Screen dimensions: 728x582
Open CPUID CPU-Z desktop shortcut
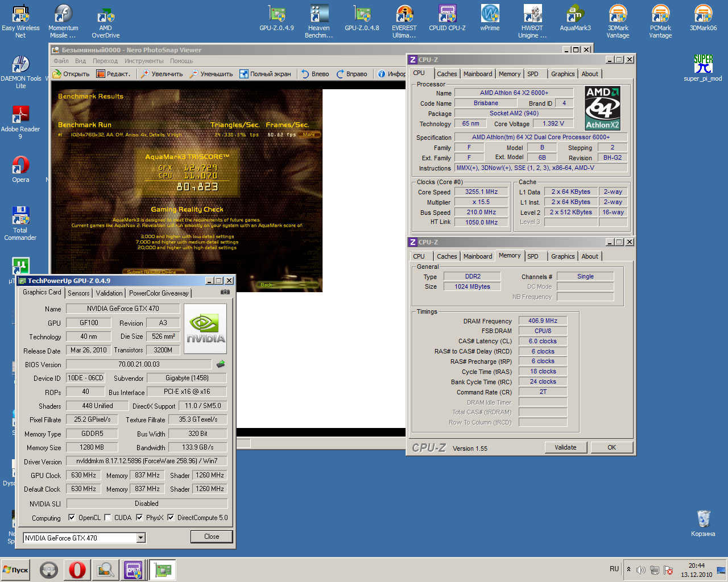click(x=447, y=18)
